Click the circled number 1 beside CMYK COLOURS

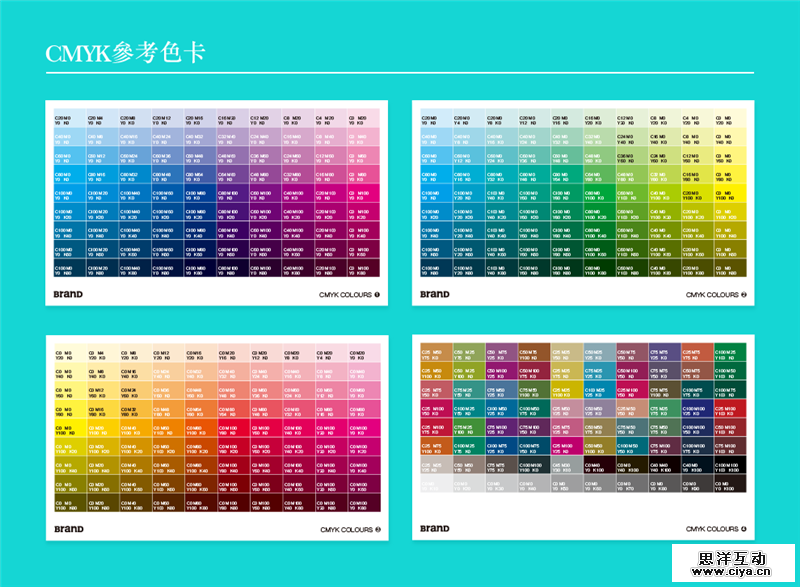pos(377,295)
